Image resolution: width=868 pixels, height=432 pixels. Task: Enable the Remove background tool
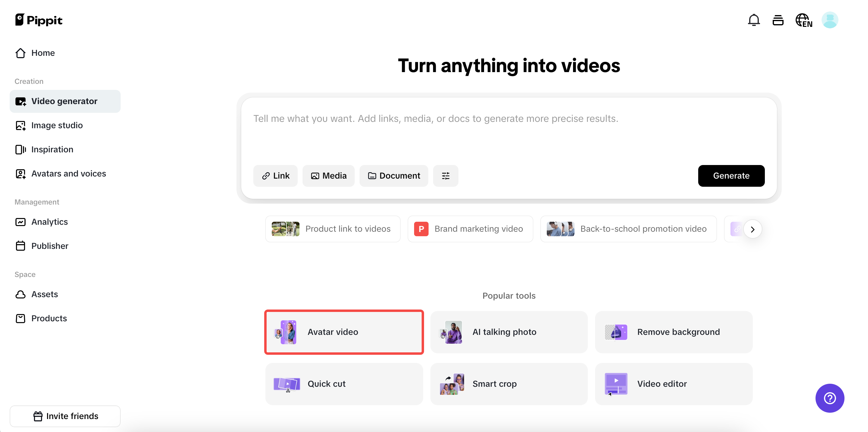point(673,332)
